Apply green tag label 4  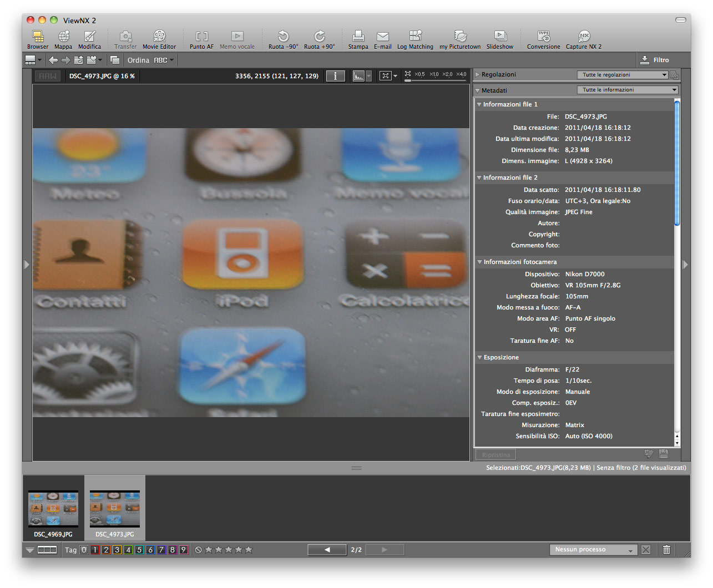pyautogui.click(x=128, y=550)
